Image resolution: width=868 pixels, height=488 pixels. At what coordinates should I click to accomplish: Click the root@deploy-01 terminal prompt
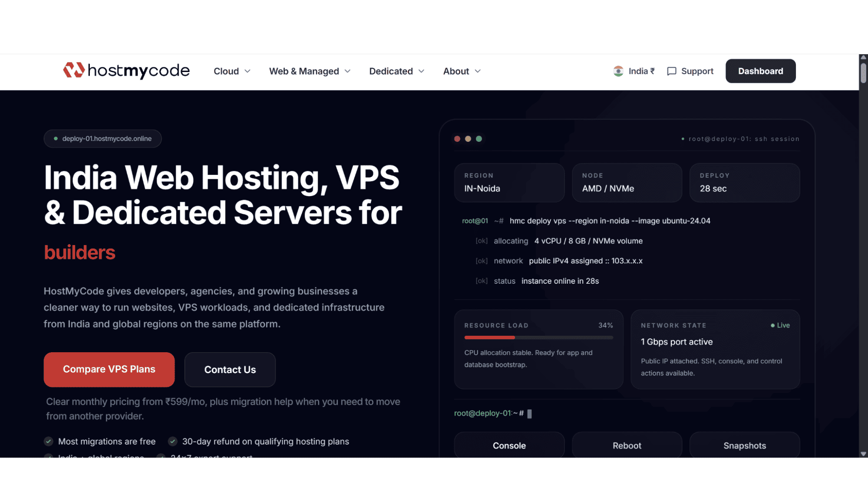(489, 413)
